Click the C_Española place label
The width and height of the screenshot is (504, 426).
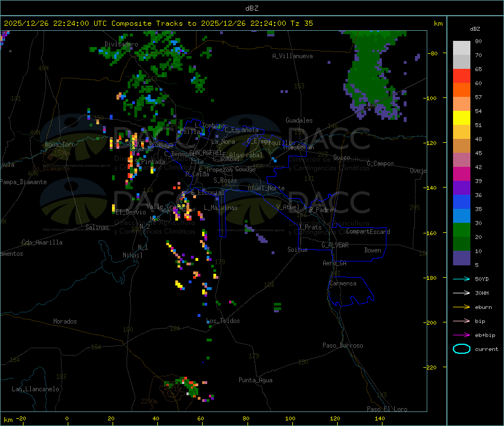coord(241,130)
